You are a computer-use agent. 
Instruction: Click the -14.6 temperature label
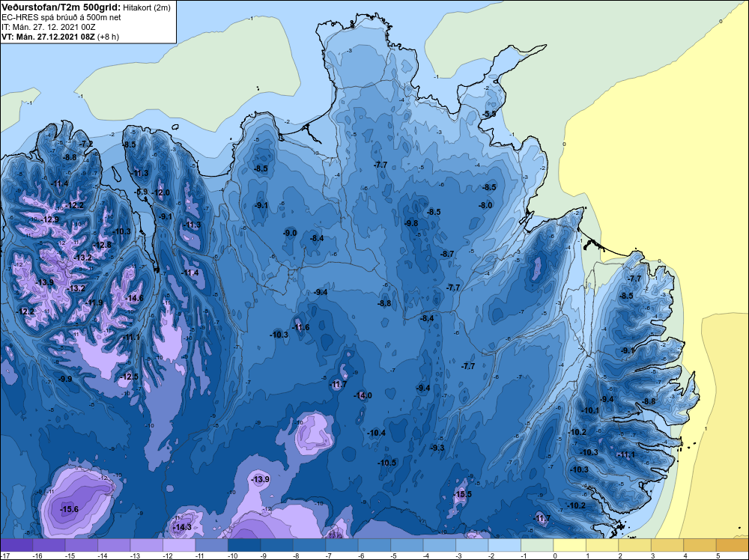coord(135,299)
